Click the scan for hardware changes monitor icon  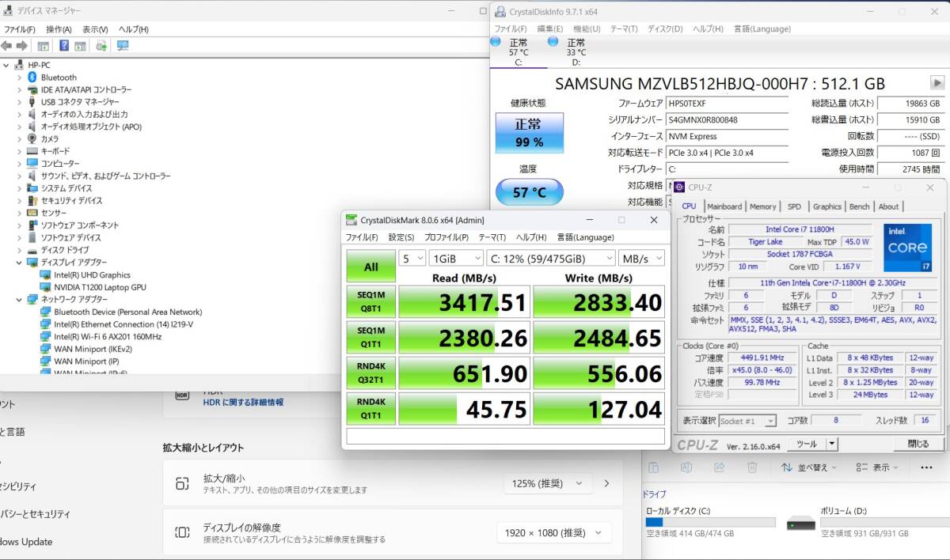click(123, 46)
